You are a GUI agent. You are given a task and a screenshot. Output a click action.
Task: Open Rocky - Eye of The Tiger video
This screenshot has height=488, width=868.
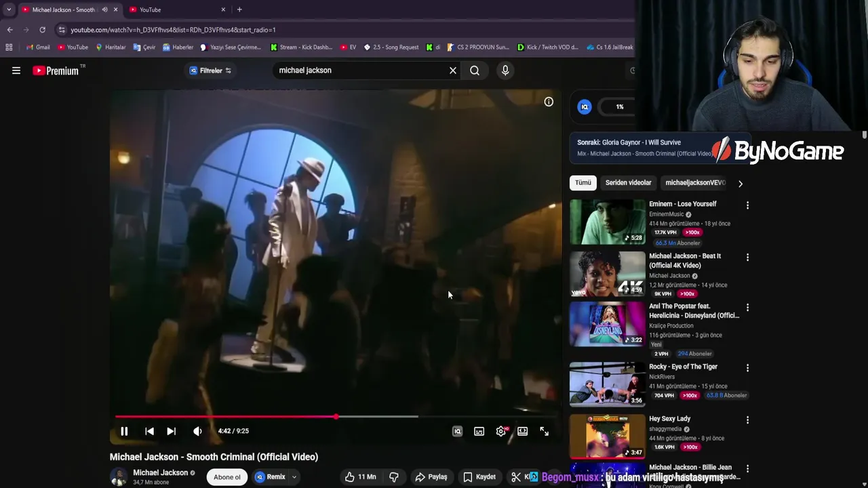[683, 367]
